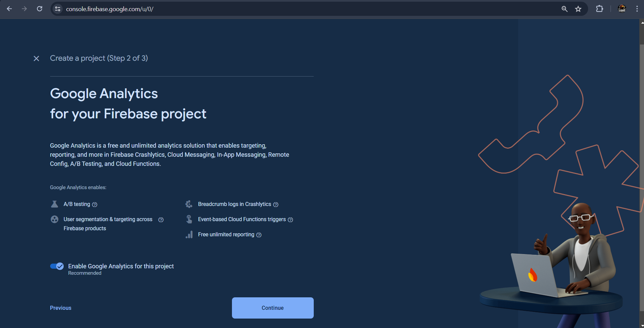The image size is (644, 328).
Task: Open the Chrome three-dot menu
Action: pos(637,9)
